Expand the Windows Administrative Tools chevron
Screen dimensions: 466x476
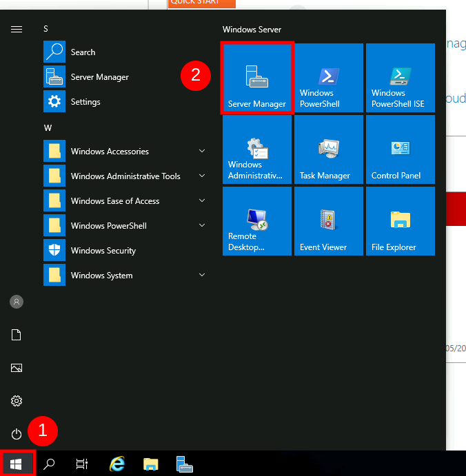pos(202,176)
